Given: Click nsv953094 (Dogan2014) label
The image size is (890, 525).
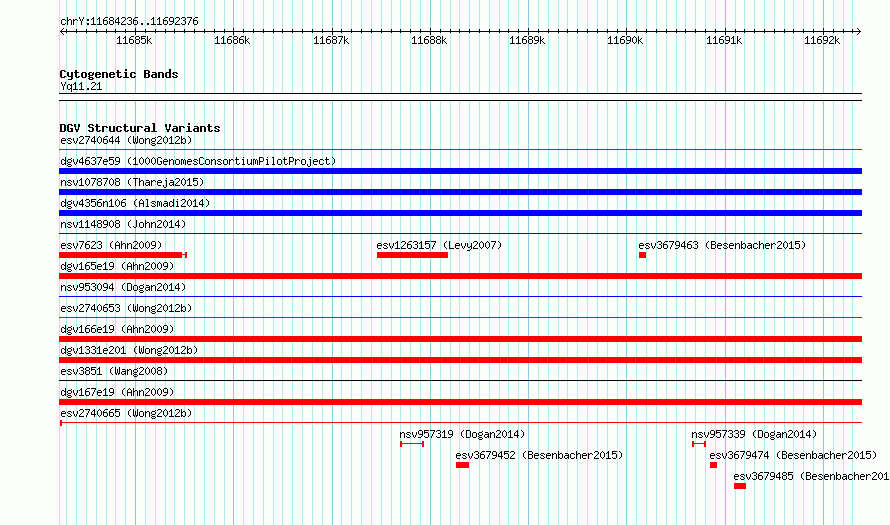Looking at the screenshot, I should point(123,287).
